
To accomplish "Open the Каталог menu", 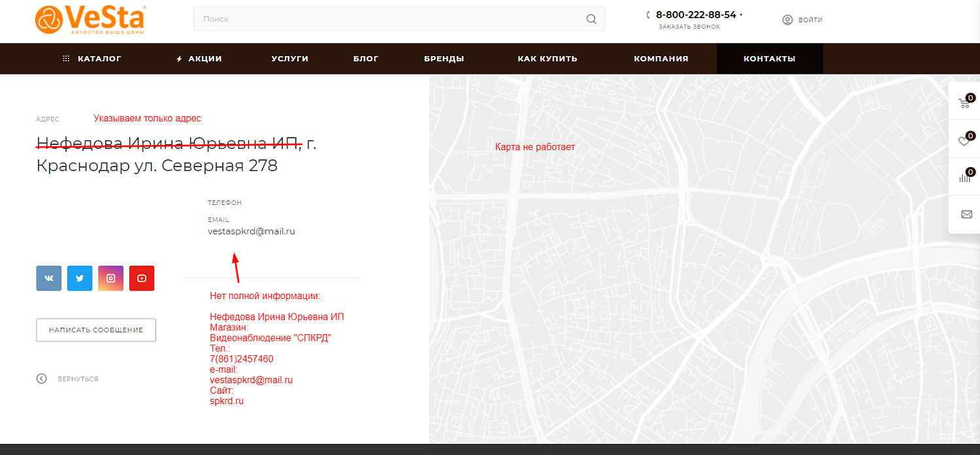I will point(92,59).
